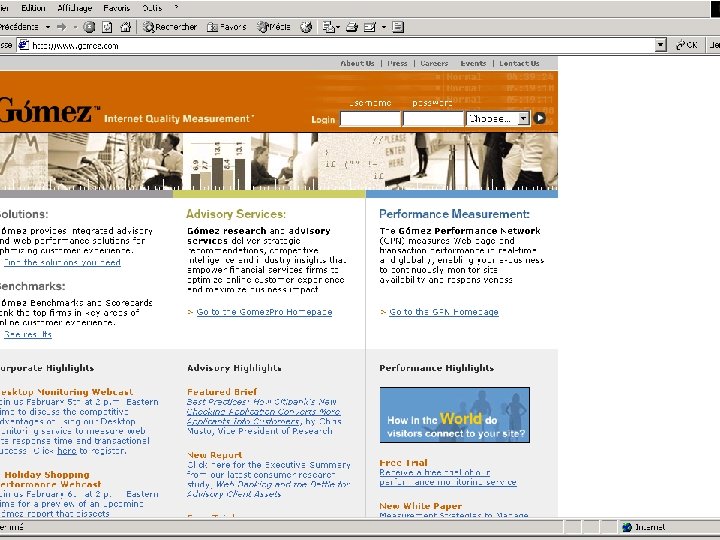Click 'New Report' heading
Image resolution: width=720 pixels, height=540 pixels.
point(214,455)
